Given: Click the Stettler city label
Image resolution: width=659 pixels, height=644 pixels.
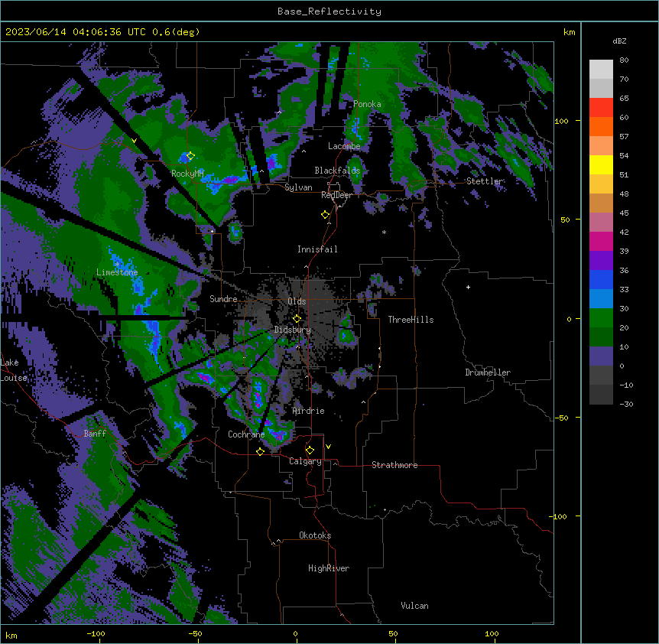Looking at the screenshot, I should point(485,181).
